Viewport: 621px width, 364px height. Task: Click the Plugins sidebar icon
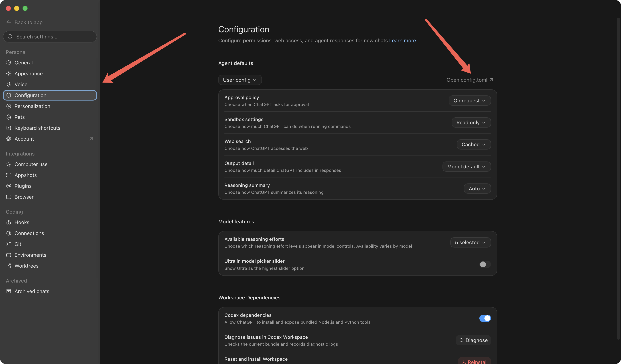tap(9, 186)
